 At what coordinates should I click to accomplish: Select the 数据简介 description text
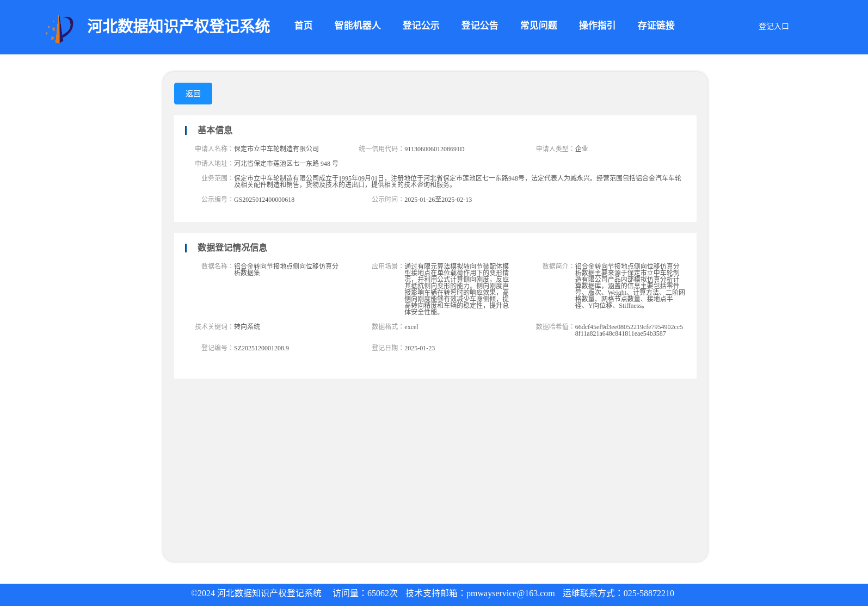pyautogui.click(x=630, y=286)
